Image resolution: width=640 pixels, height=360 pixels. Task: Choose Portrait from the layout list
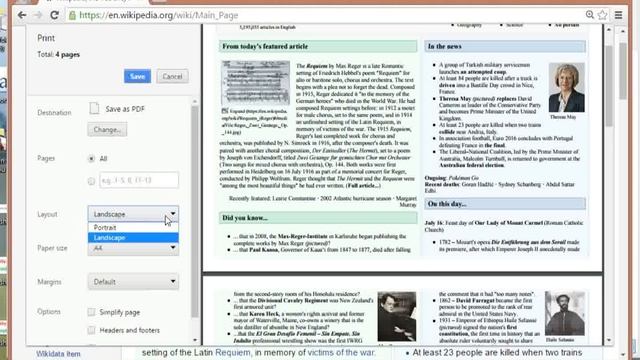coord(133,227)
